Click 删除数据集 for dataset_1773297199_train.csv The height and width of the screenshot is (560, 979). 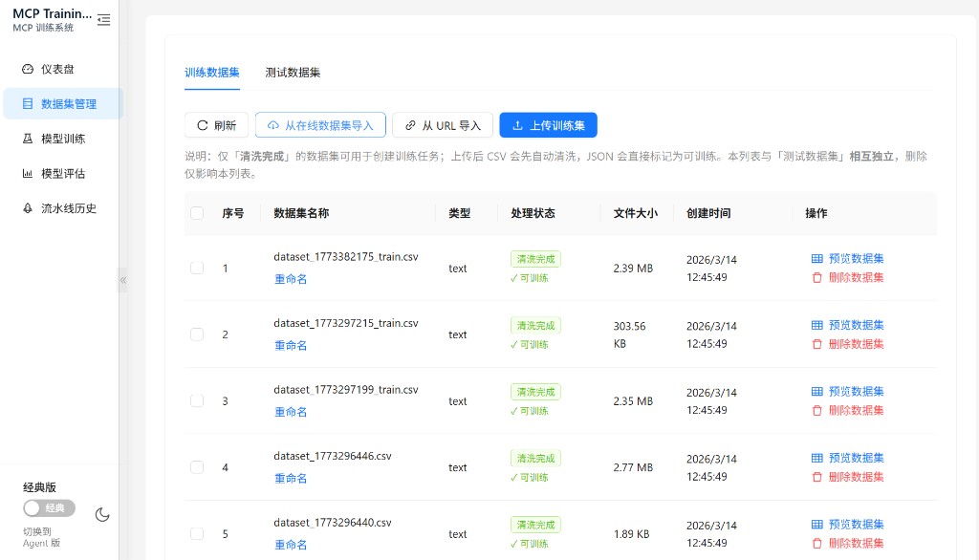click(847, 410)
